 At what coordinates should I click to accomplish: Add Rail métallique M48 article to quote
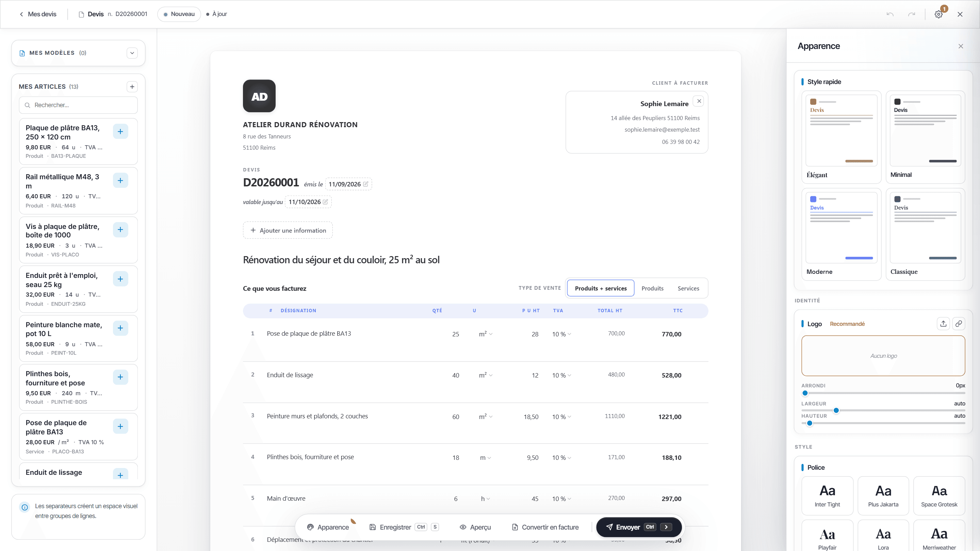click(x=120, y=181)
